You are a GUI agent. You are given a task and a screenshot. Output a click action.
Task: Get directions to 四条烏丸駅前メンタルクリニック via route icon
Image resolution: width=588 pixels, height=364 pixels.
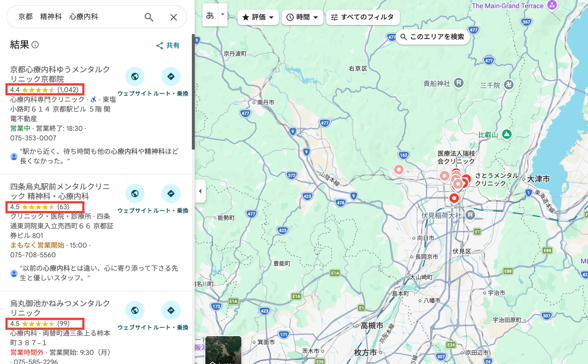[171, 193]
